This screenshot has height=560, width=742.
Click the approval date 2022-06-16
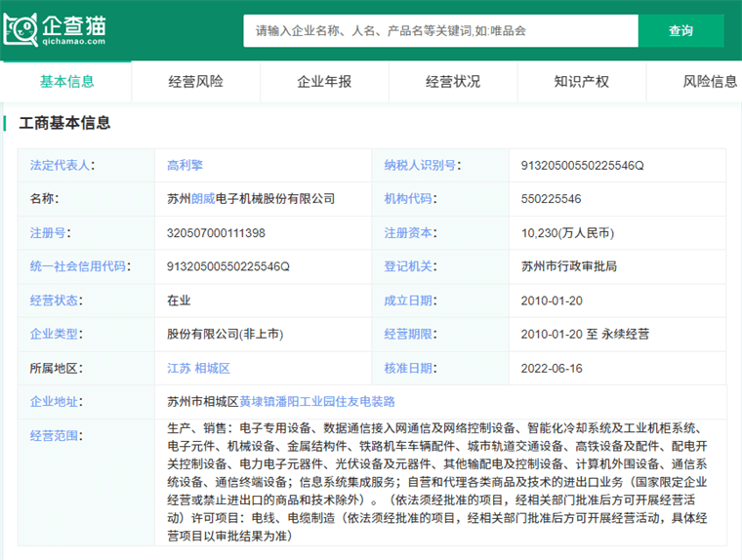point(552,368)
